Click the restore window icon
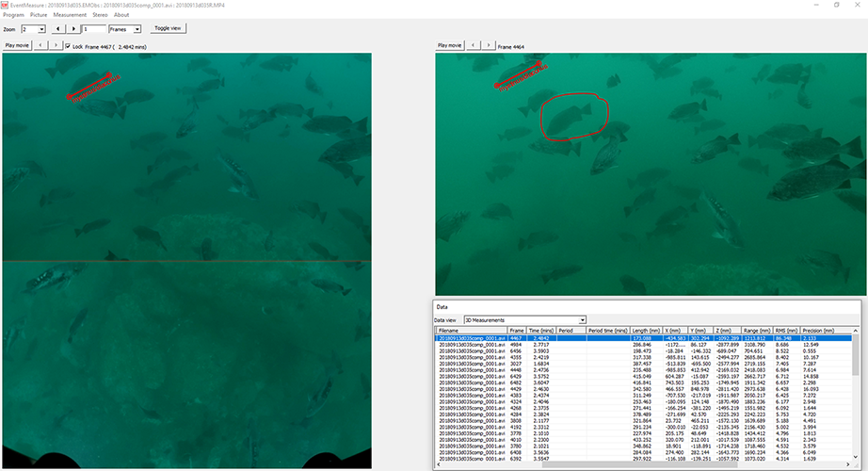The image size is (868, 471). coord(837,5)
